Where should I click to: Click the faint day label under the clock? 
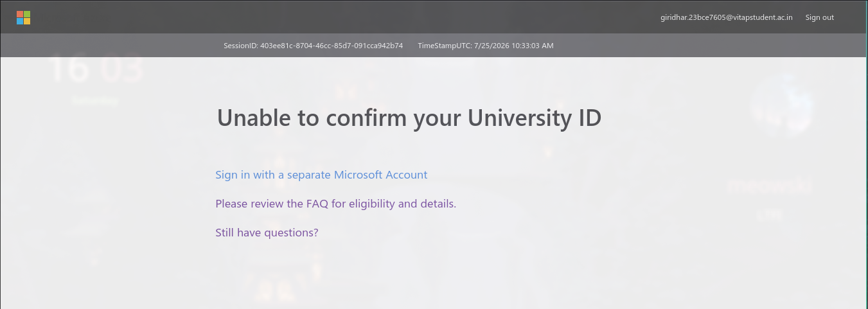[x=95, y=101]
